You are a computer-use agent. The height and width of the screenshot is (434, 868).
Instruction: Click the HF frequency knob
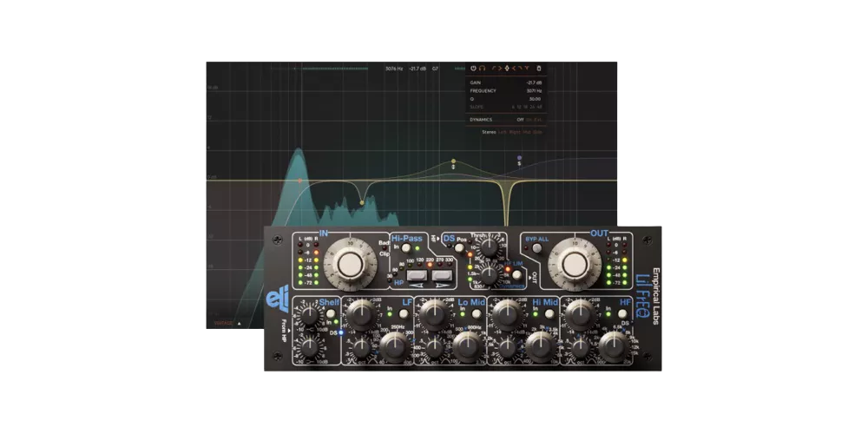click(x=614, y=347)
